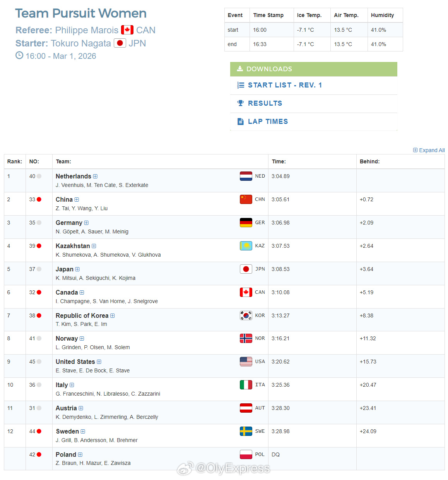Open the Lap Times download

(268, 122)
